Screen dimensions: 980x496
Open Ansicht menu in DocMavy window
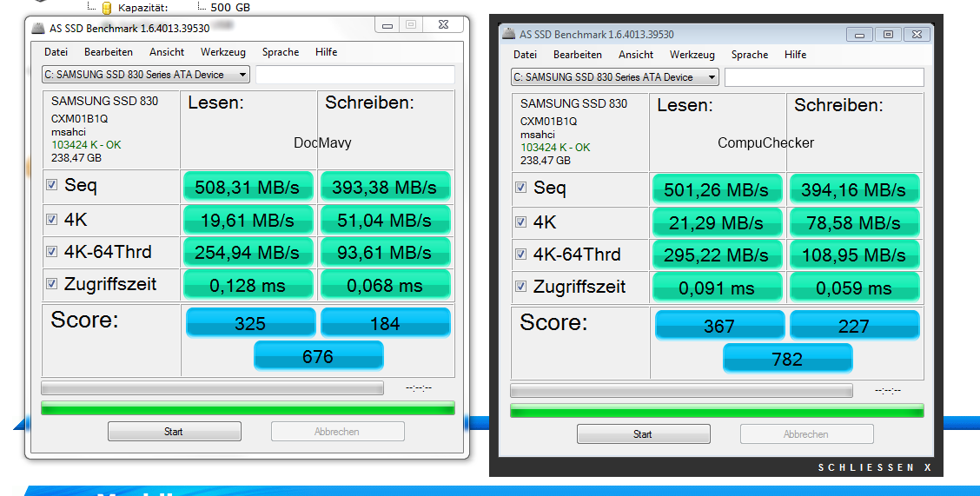click(167, 52)
